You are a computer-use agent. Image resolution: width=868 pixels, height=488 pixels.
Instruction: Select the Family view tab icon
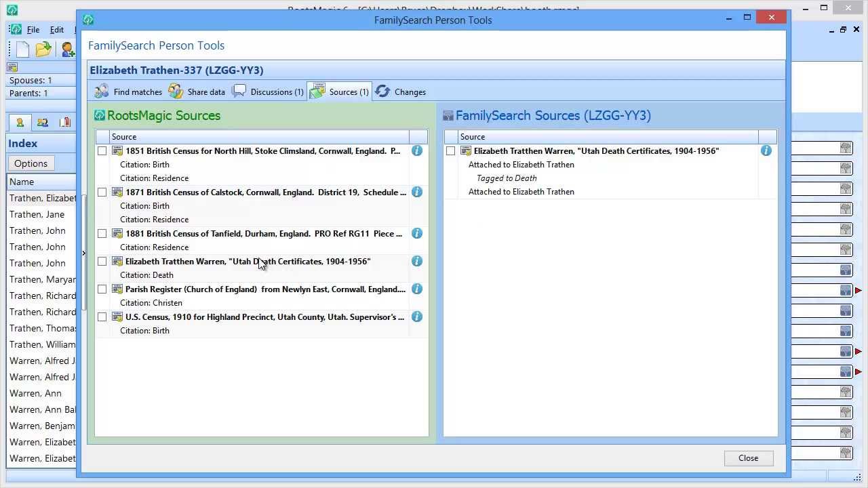click(x=43, y=123)
